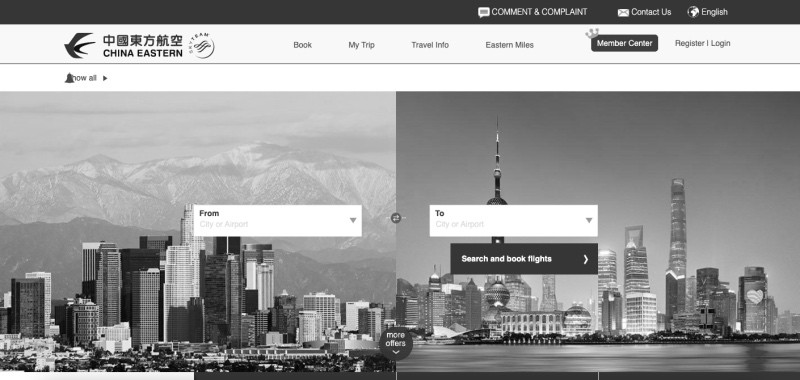This screenshot has width=800, height=380.
Task: Click the From City or Airport field
Action: coord(278,221)
